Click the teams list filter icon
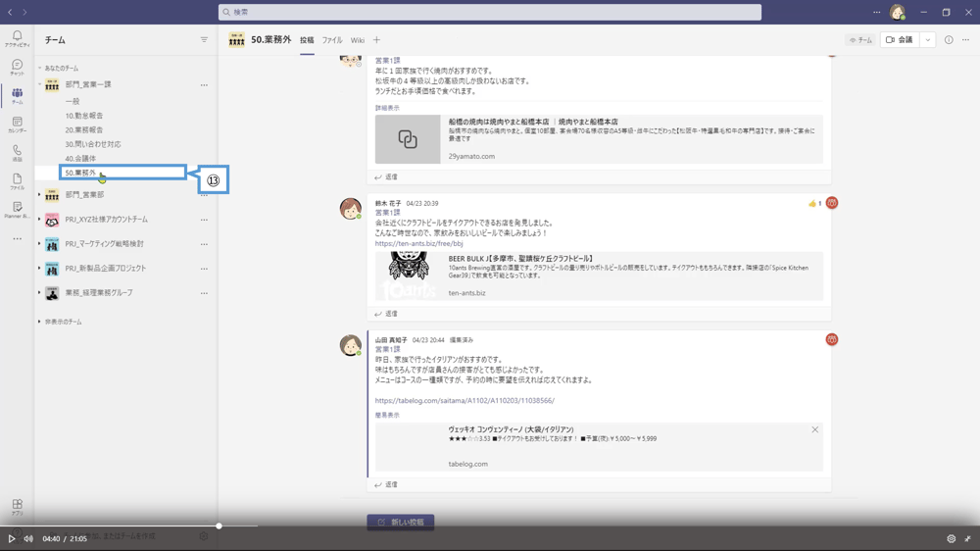Viewport: 980px width, 551px height. pos(204,40)
